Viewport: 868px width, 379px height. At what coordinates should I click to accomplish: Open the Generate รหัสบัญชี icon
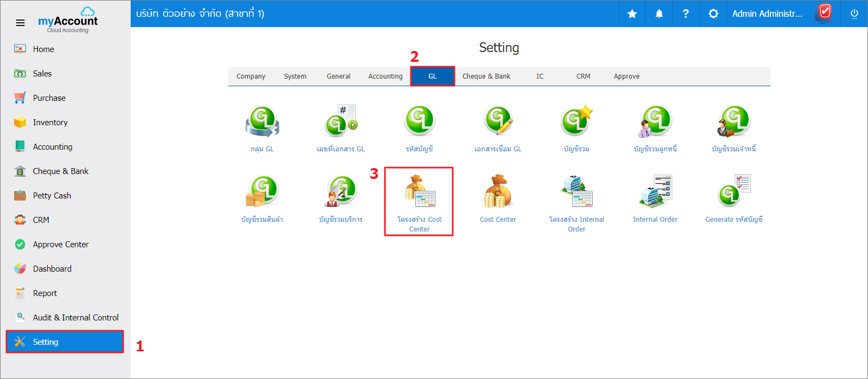click(x=734, y=191)
